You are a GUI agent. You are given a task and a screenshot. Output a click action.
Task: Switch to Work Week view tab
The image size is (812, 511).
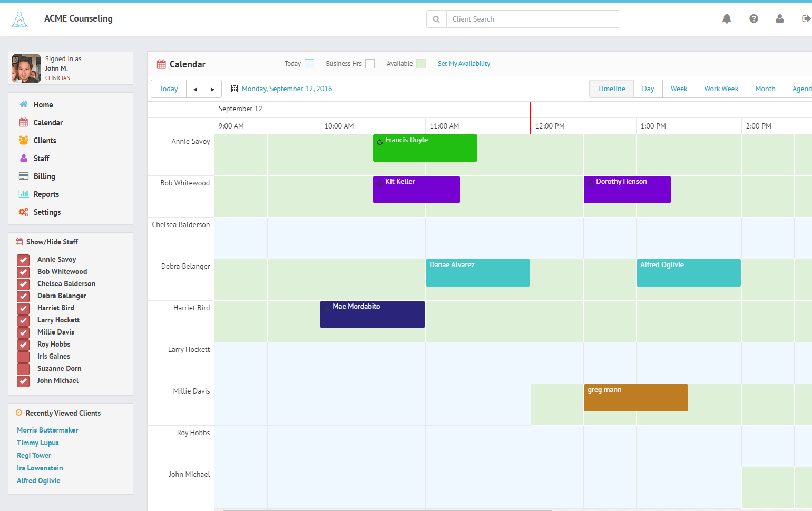click(x=721, y=89)
